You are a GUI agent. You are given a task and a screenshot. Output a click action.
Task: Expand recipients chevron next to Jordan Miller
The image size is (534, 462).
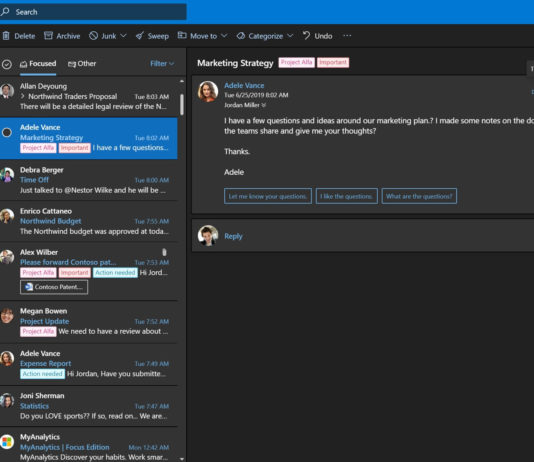[264, 105]
